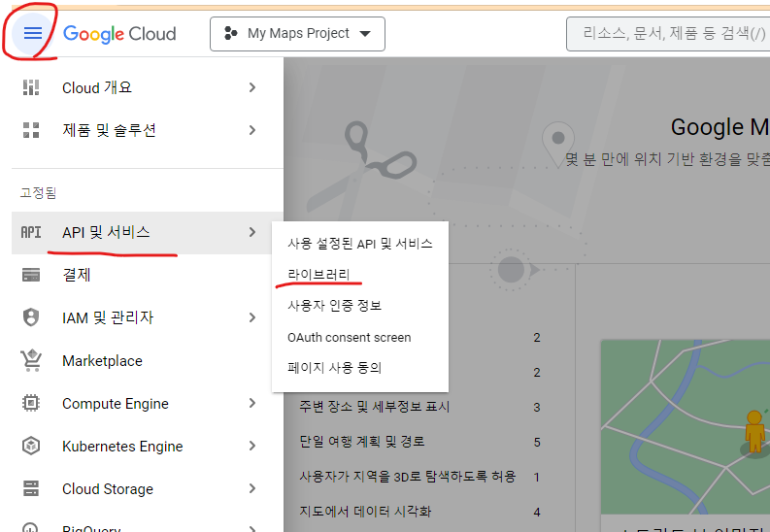Open the 결제 menu item
The height and width of the screenshot is (532, 770).
[x=147, y=275]
